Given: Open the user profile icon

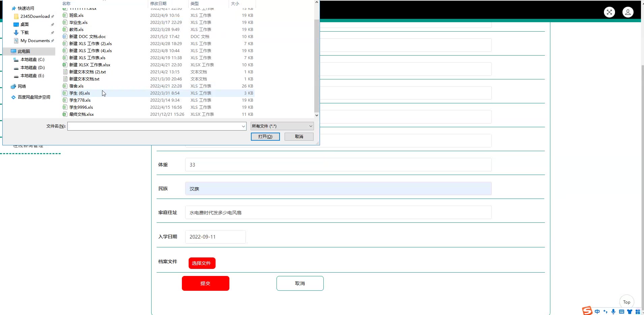Looking at the screenshot, I should point(628,12).
